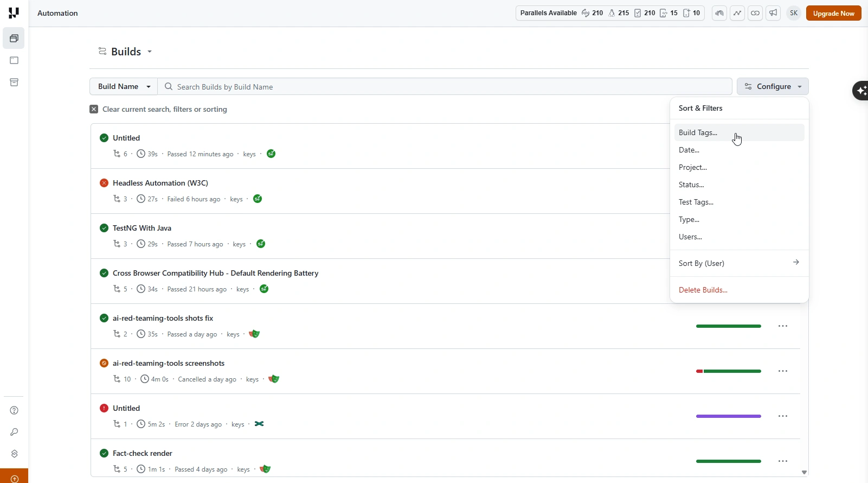Viewport: 868px width, 483px height.
Task: Click the 210 web automation parallels count
Action: point(593,13)
